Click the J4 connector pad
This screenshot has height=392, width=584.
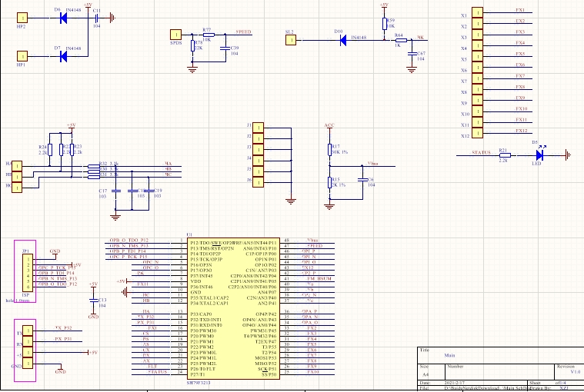pos(258,161)
